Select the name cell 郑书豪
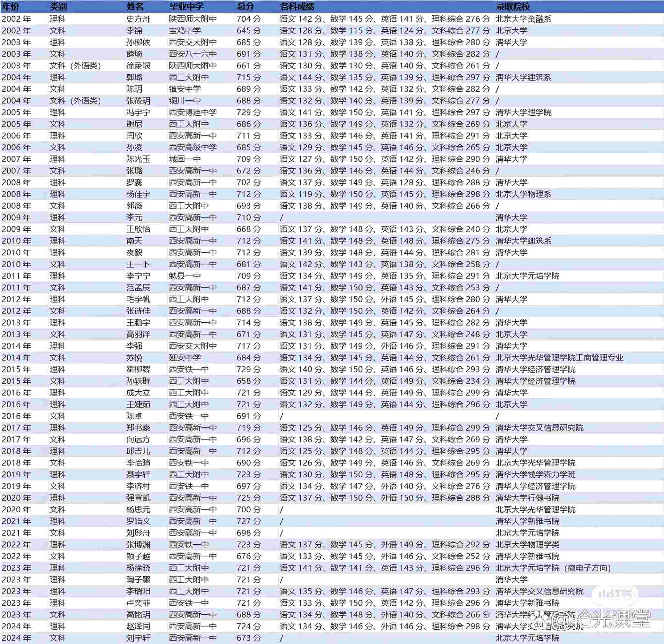Viewport: 664px width, 644px height. click(138, 428)
